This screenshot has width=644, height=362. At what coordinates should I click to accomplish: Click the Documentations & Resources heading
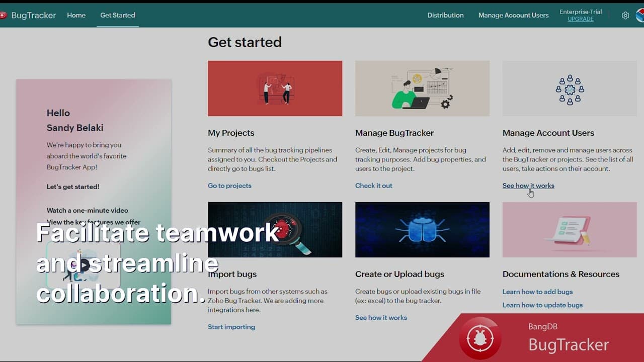[x=561, y=274]
